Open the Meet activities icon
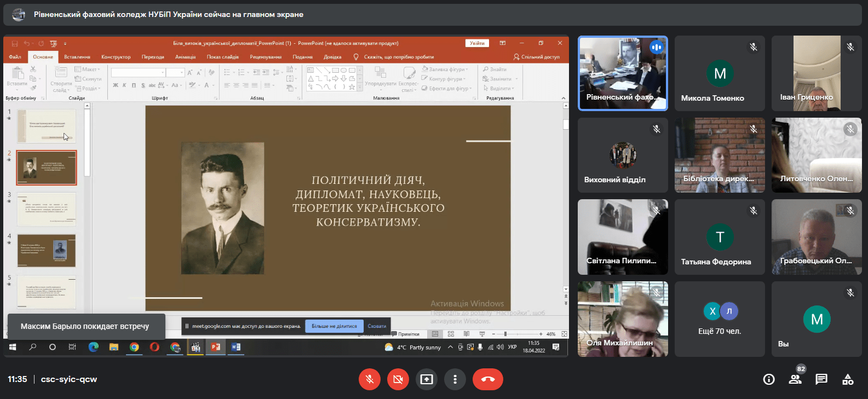Screen dimensions: 868x399 coord(848,379)
